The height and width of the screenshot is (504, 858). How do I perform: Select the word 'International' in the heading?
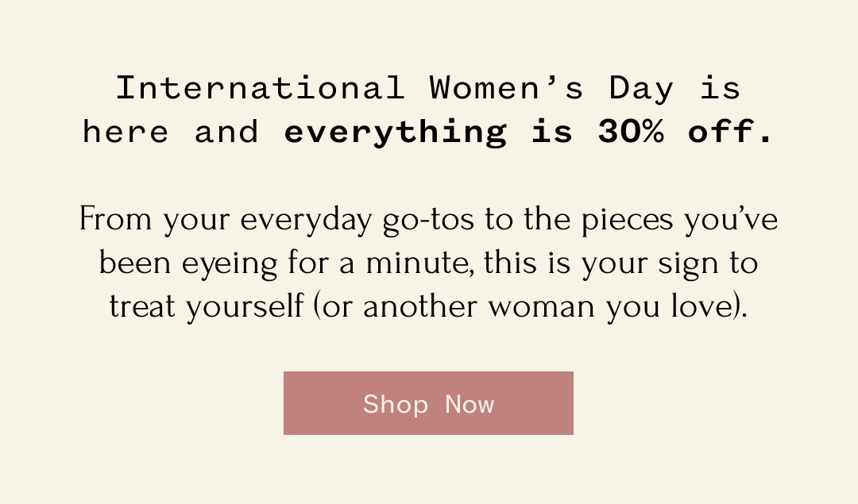click(x=260, y=88)
